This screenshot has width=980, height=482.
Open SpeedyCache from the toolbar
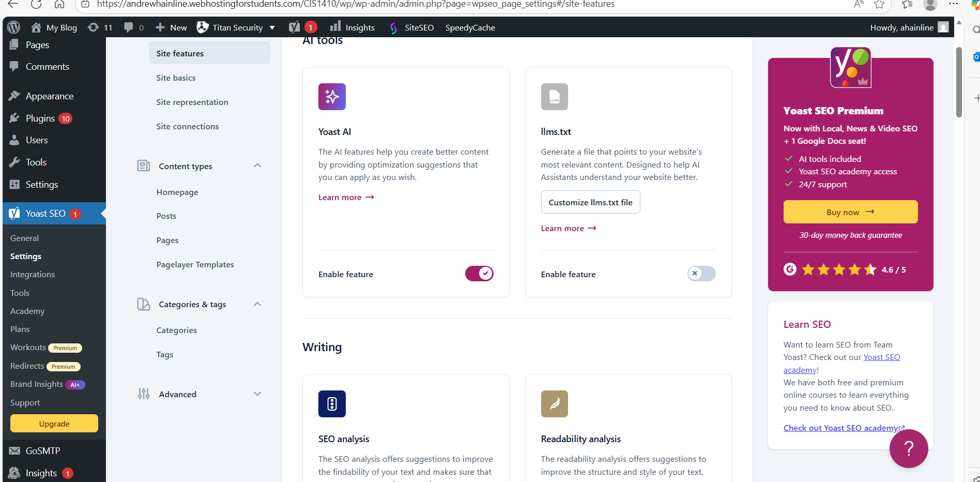pos(469,27)
